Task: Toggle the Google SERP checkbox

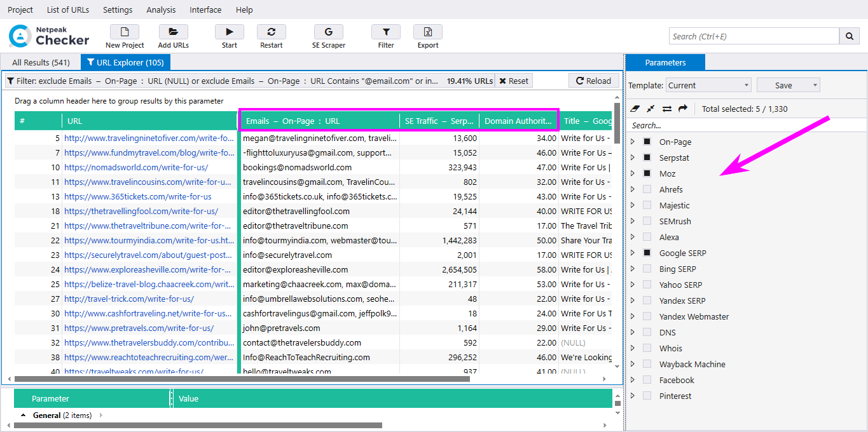Action: coord(647,253)
